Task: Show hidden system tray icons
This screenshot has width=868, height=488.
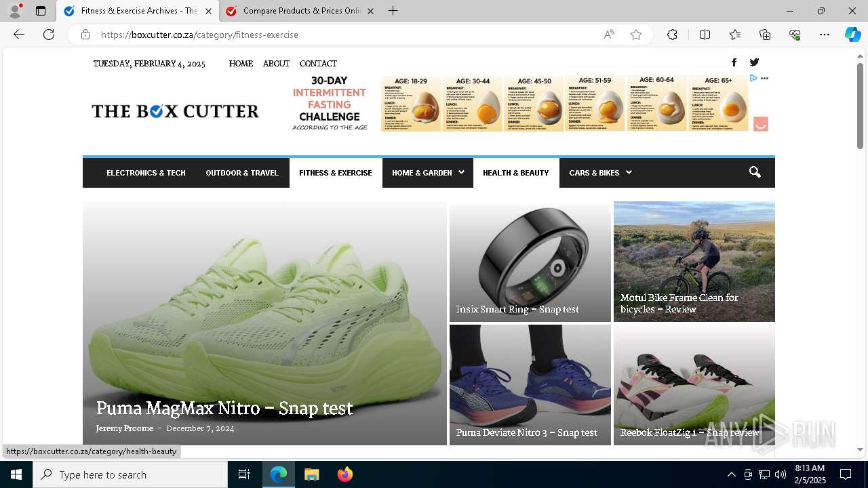Action: [731, 474]
